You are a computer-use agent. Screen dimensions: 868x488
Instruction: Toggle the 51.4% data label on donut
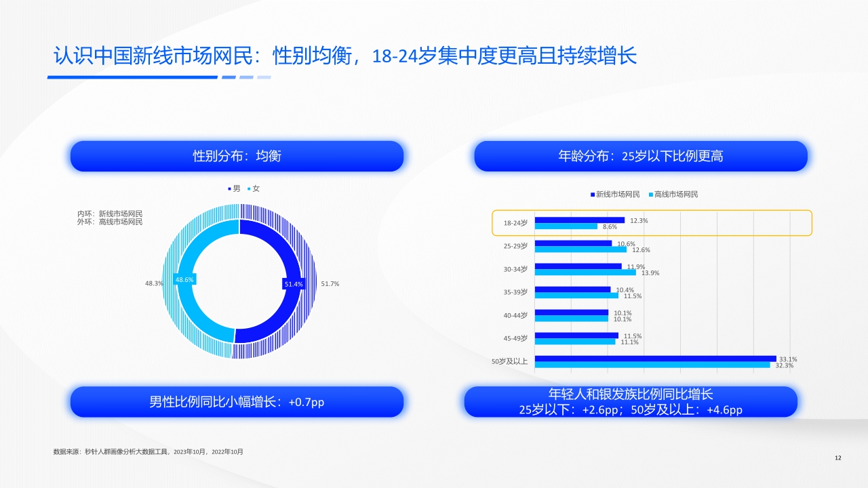(294, 284)
